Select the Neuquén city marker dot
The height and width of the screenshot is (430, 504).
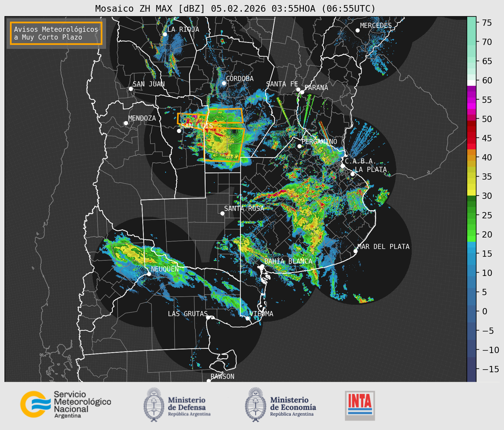[149, 274]
